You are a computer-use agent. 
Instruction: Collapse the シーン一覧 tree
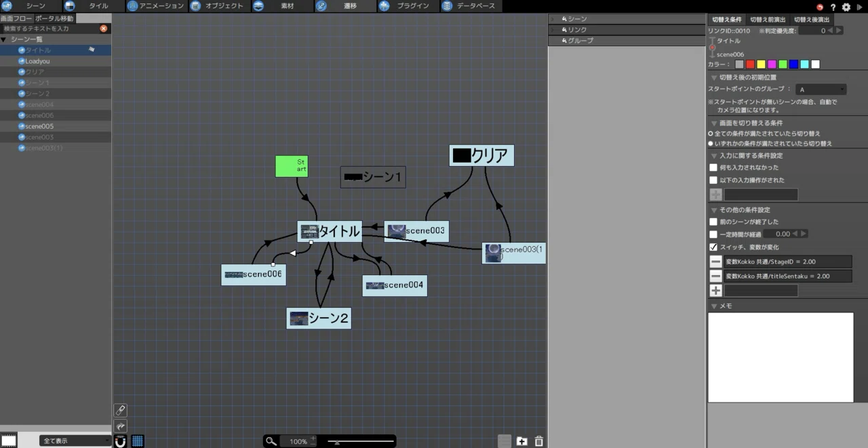pos(3,39)
